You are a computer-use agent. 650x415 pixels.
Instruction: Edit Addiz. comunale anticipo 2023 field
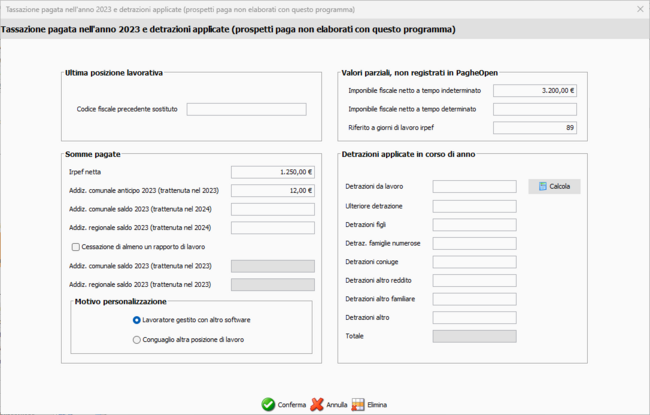click(x=272, y=191)
